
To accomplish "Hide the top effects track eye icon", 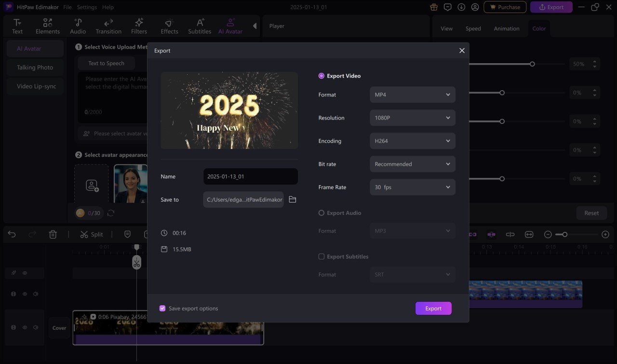I will tap(25, 273).
